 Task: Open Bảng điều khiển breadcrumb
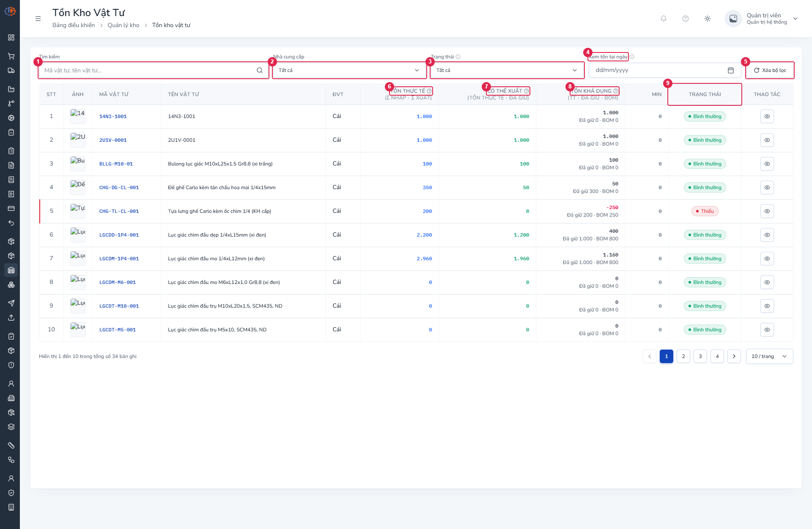click(x=74, y=25)
